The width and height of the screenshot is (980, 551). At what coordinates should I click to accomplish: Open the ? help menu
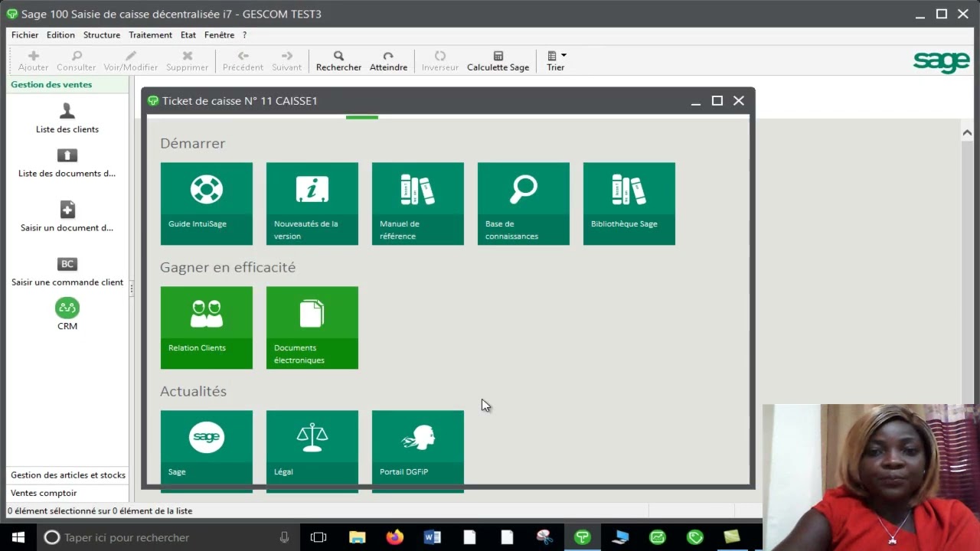[x=244, y=35]
